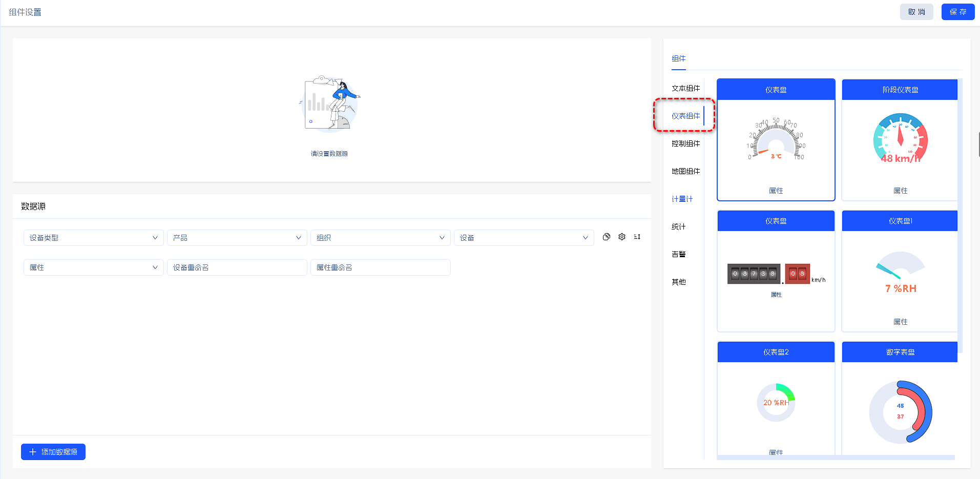Click the plus icon on 添加数据源 button
Image resolution: width=980 pixels, height=479 pixels.
click(x=33, y=452)
